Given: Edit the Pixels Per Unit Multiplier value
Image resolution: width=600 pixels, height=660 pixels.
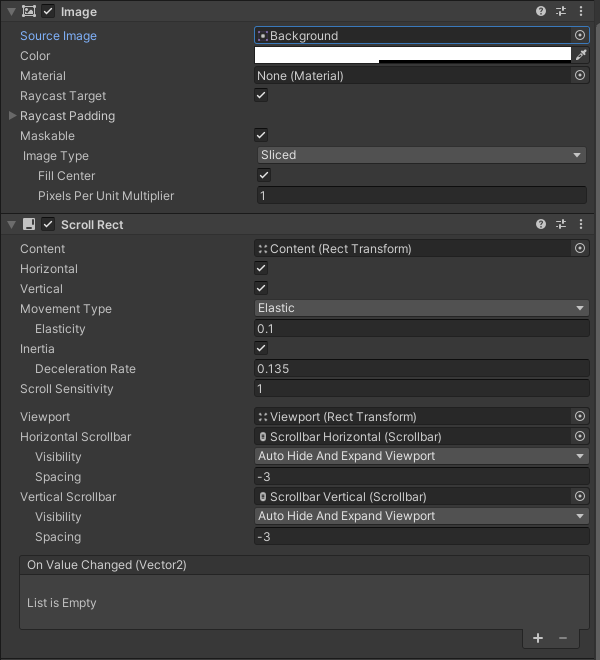Looking at the screenshot, I should tap(421, 195).
